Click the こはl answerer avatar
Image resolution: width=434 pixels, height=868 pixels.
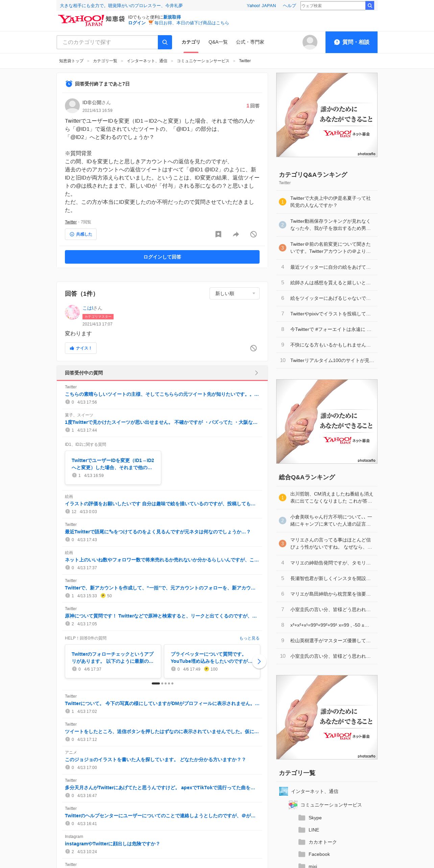(x=72, y=312)
